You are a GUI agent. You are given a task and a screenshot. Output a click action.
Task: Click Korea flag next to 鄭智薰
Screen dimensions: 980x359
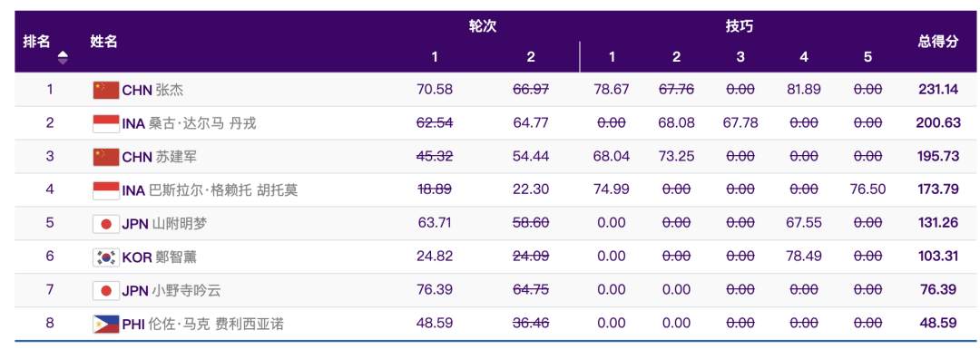point(105,257)
